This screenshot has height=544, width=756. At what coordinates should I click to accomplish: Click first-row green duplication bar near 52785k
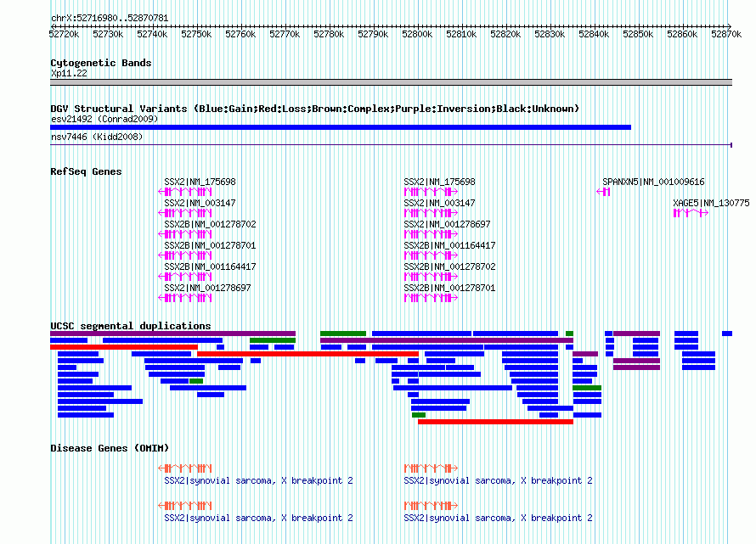point(343,334)
